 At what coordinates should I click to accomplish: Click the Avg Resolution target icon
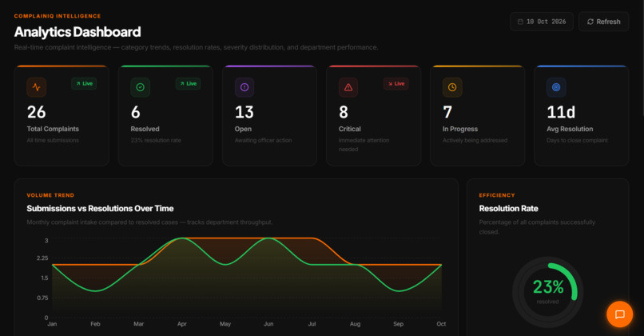coord(556,87)
